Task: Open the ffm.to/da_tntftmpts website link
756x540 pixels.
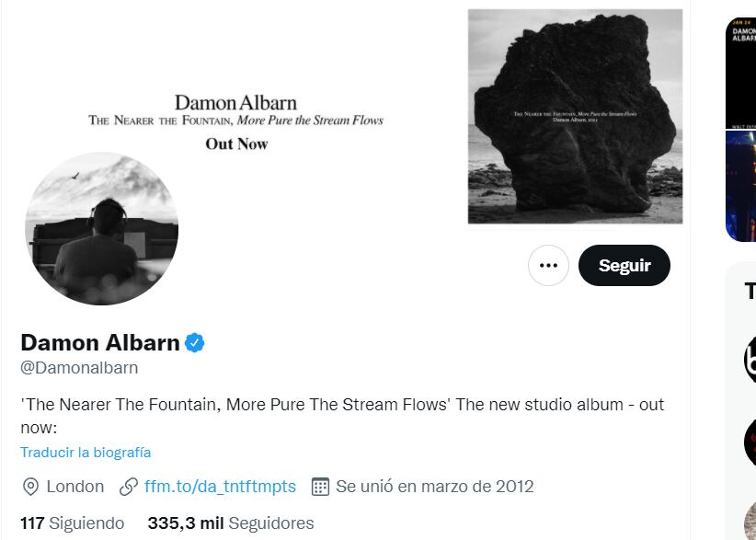Action: (220, 487)
